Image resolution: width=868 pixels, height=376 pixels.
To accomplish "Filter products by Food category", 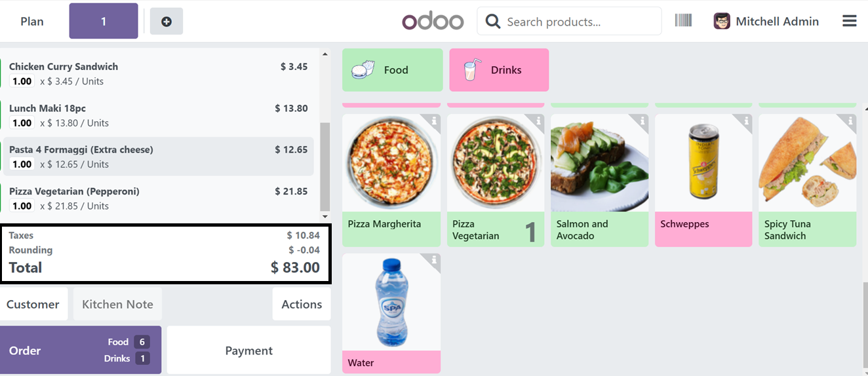I will (x=393, y=70).
